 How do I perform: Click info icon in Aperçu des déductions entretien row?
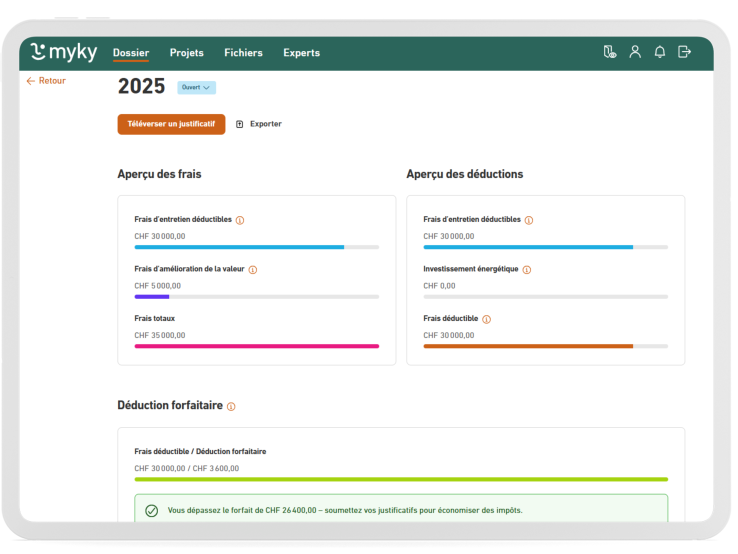click(529, 220)
